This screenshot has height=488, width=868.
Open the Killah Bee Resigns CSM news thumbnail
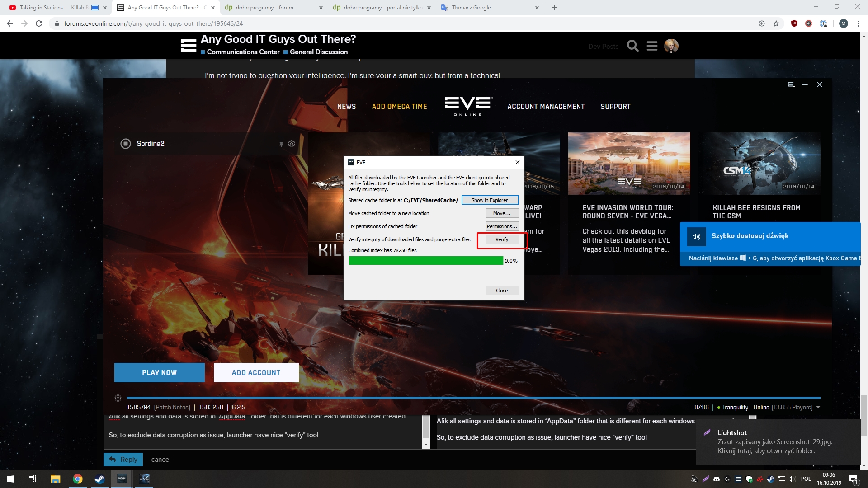click(x=759, y=164)
